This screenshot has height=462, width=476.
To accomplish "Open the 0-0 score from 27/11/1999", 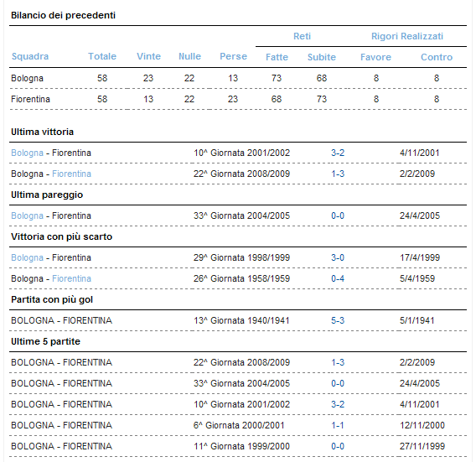I will point(338,446).
